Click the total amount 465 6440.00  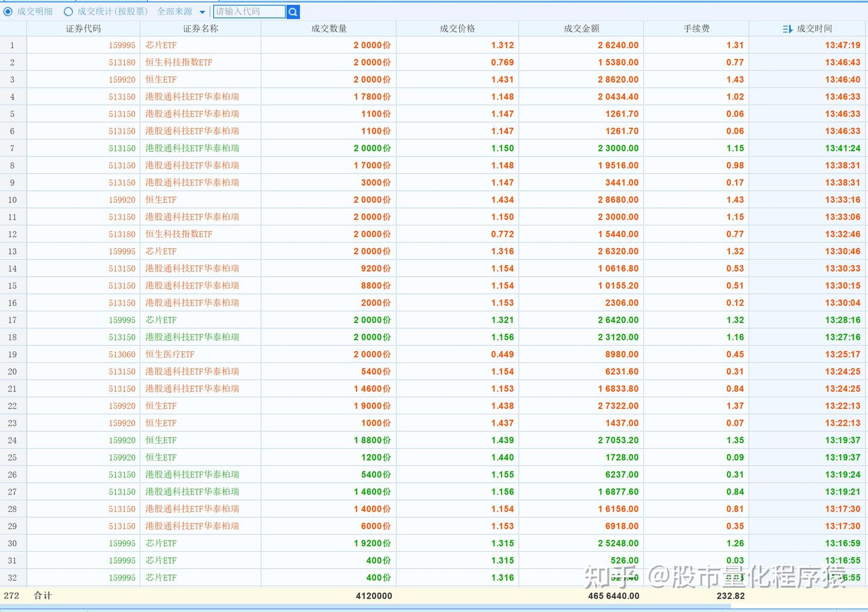(614, 596)
